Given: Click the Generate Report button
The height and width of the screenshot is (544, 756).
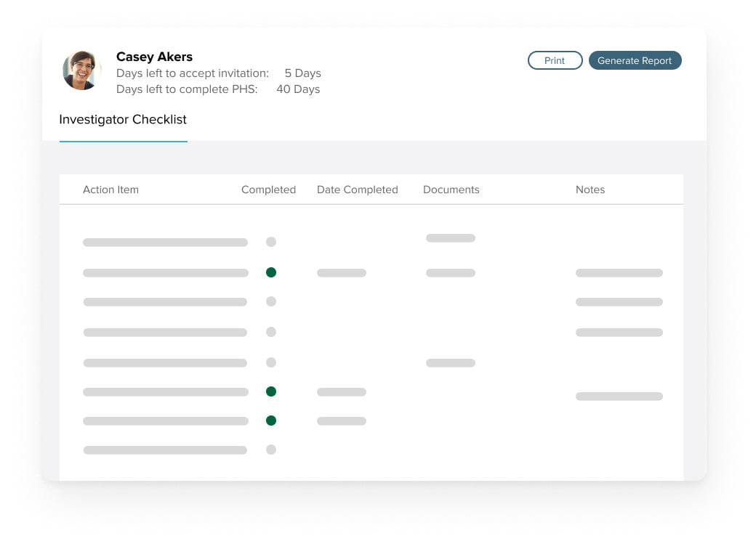Looking at the screenshot, I should [635, 60].
